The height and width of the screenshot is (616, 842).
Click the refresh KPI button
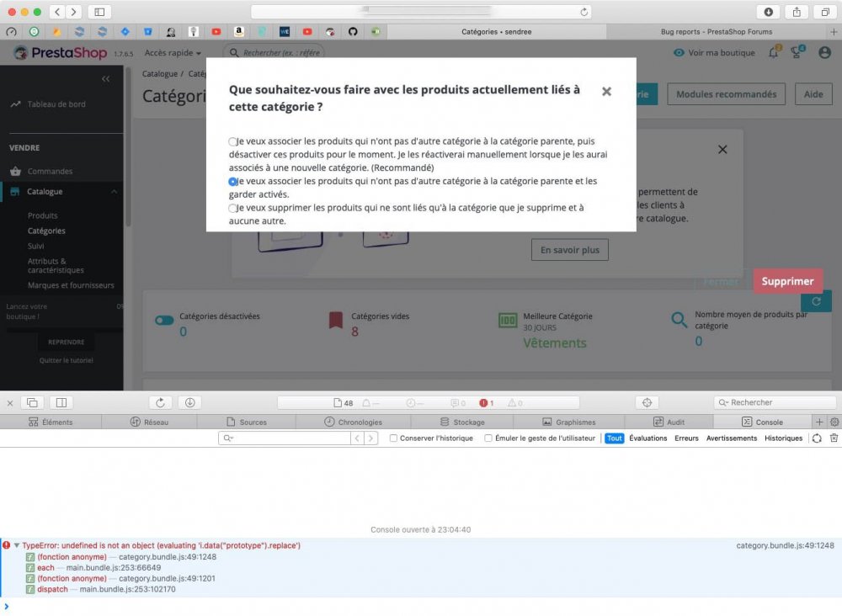coord(816,301)
